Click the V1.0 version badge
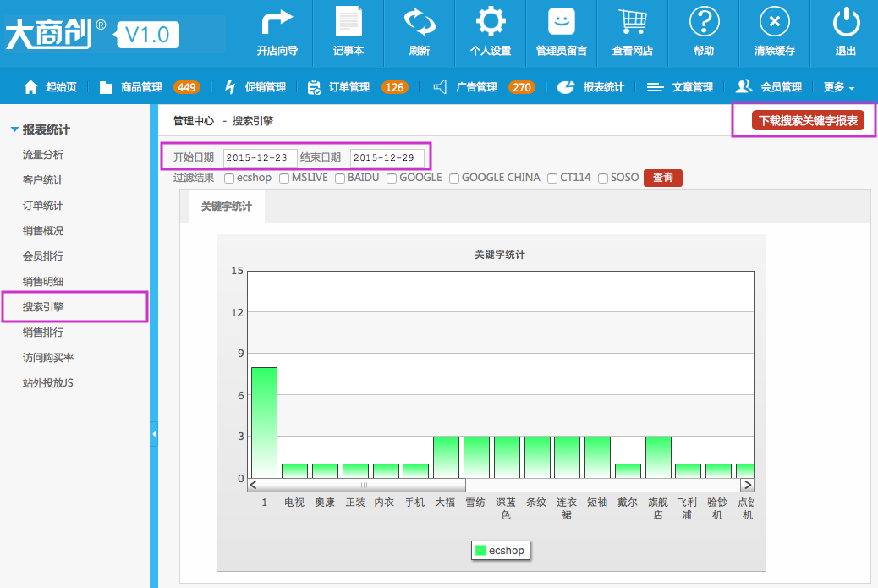 click(146, 35)
